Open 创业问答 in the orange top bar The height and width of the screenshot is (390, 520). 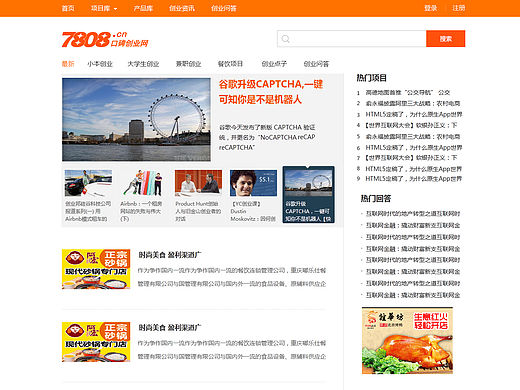click(224, 8)
